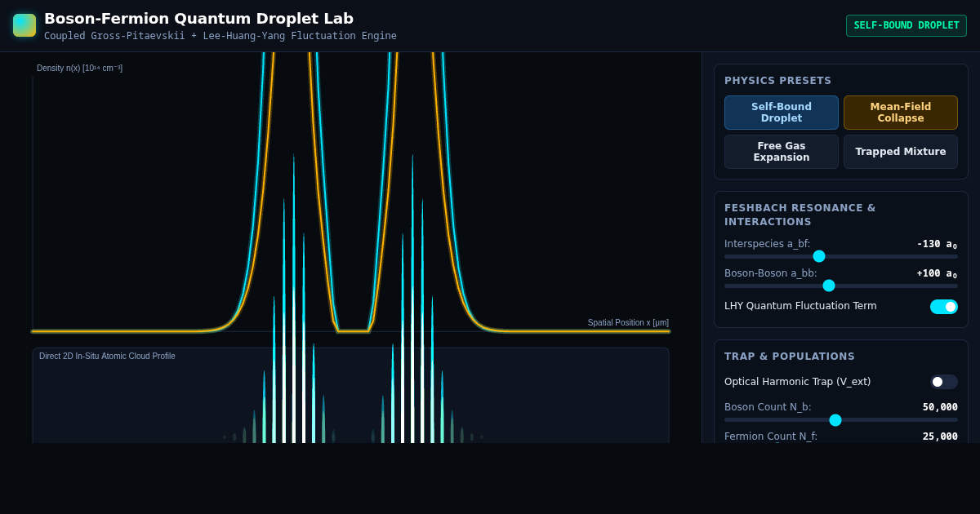Adjust the Interspecies a_bf slider
This screenshot has width=980, height=514.
841,256
